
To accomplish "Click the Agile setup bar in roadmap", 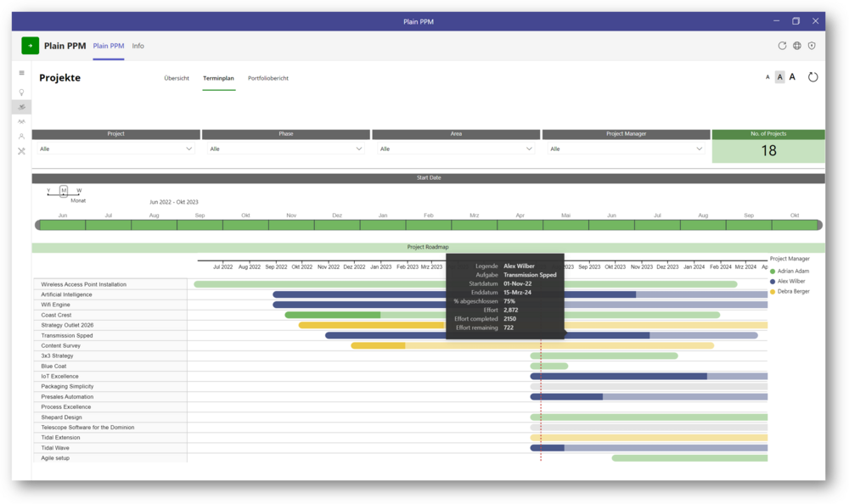I will coord(689,458).
